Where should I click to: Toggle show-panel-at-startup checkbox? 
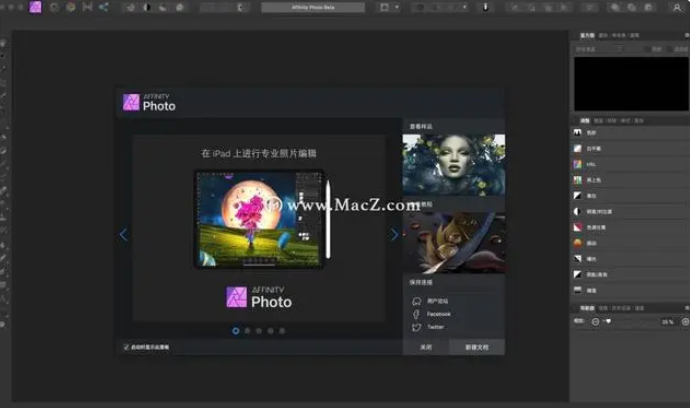point(126,347)
